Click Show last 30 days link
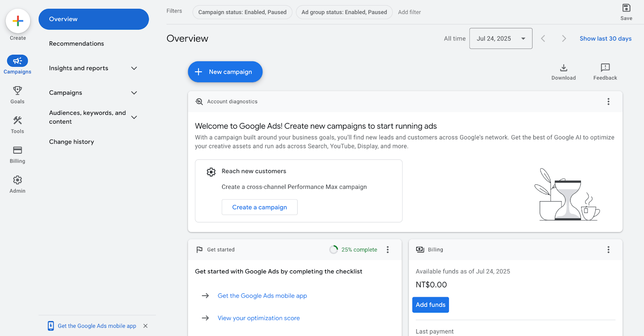 pos(605,39)
